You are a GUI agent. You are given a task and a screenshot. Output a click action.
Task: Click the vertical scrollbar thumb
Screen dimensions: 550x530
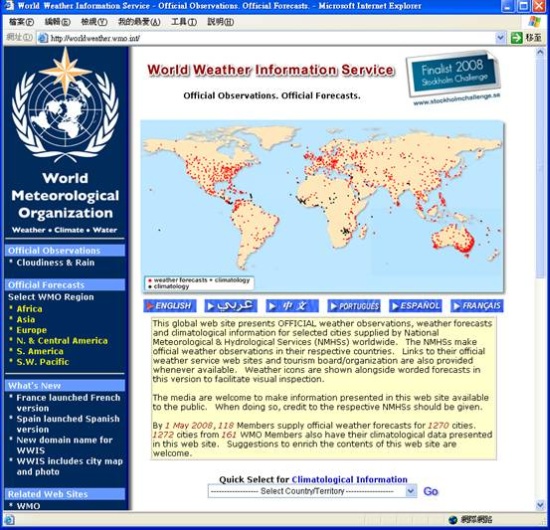tap(540, 168)
